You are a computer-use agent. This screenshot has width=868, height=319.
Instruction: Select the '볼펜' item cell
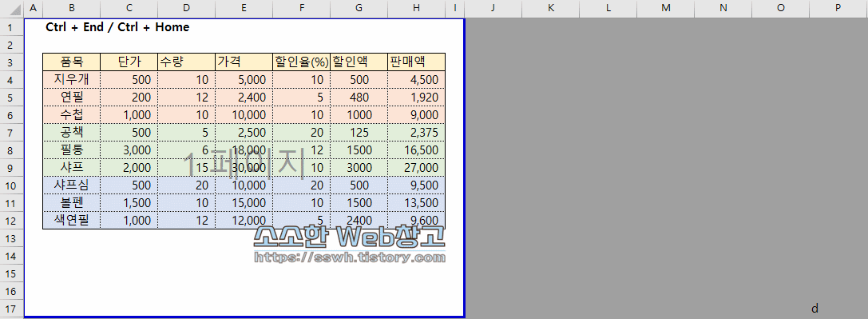tap(71, 203)
